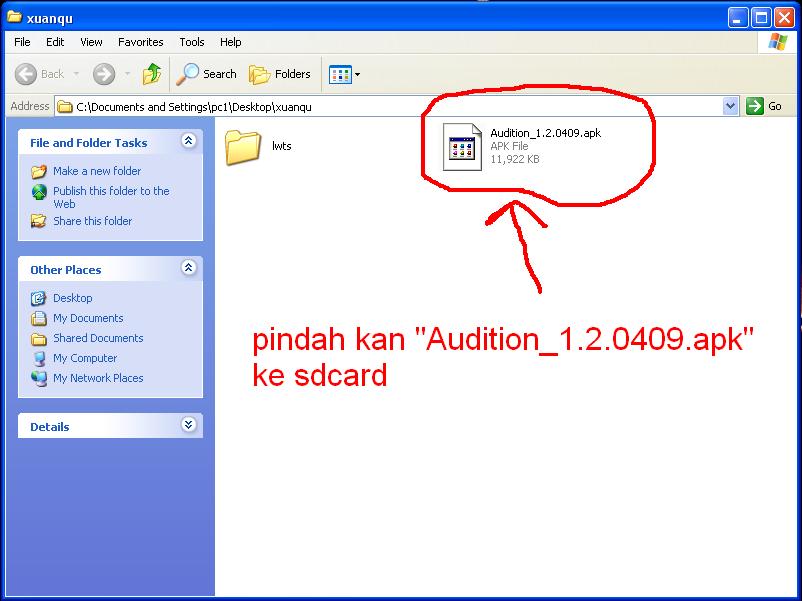Click the lwts folder name
The width and height of the screenshot is (802, 601).
[282, 146]
